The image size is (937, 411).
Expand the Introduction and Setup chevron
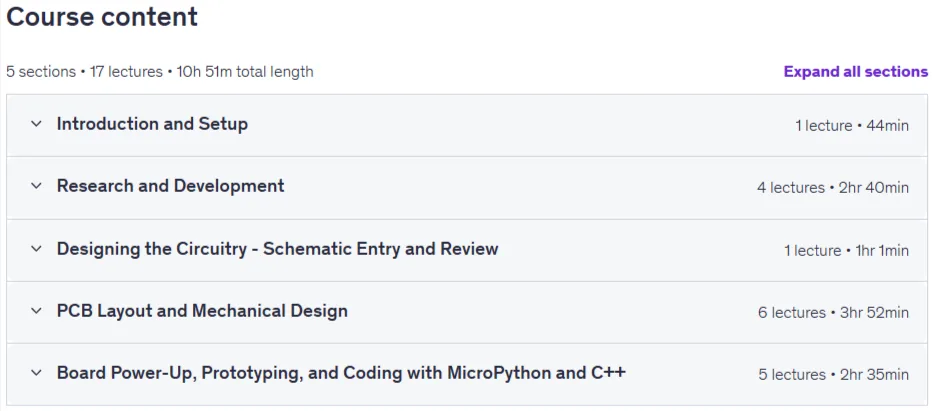point(36,124)
